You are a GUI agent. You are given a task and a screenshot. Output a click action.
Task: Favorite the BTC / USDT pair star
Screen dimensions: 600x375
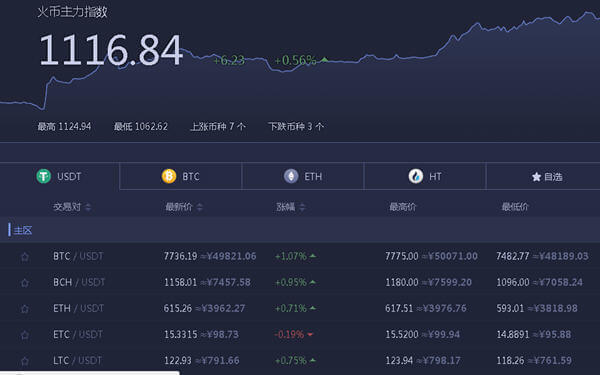click(25, 257)
